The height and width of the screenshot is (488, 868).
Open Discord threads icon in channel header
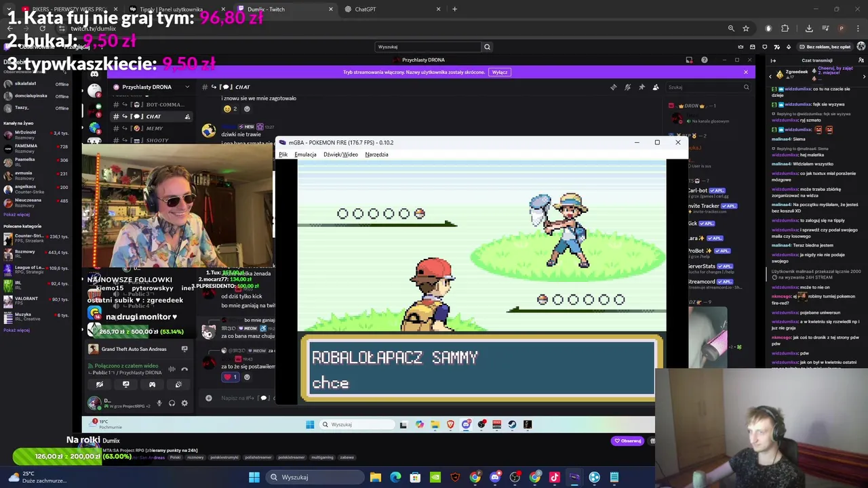tap(614, 87)
